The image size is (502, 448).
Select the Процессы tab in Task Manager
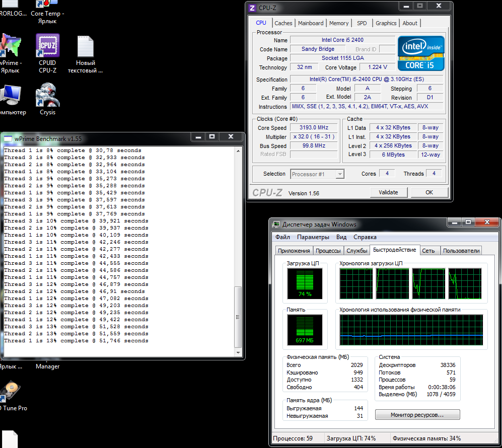tap(328, 251)
